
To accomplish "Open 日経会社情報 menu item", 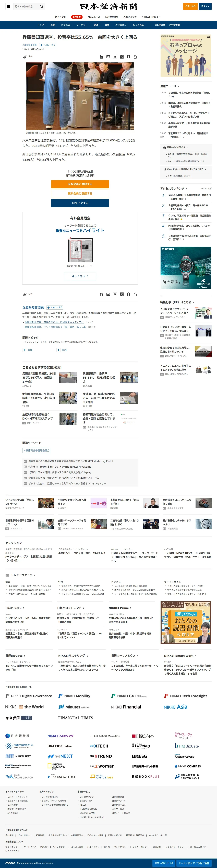I will [112, 17].
